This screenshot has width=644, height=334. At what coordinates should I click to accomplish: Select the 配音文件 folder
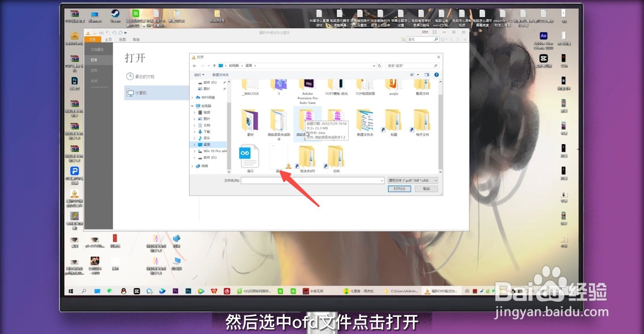(422, 87)
